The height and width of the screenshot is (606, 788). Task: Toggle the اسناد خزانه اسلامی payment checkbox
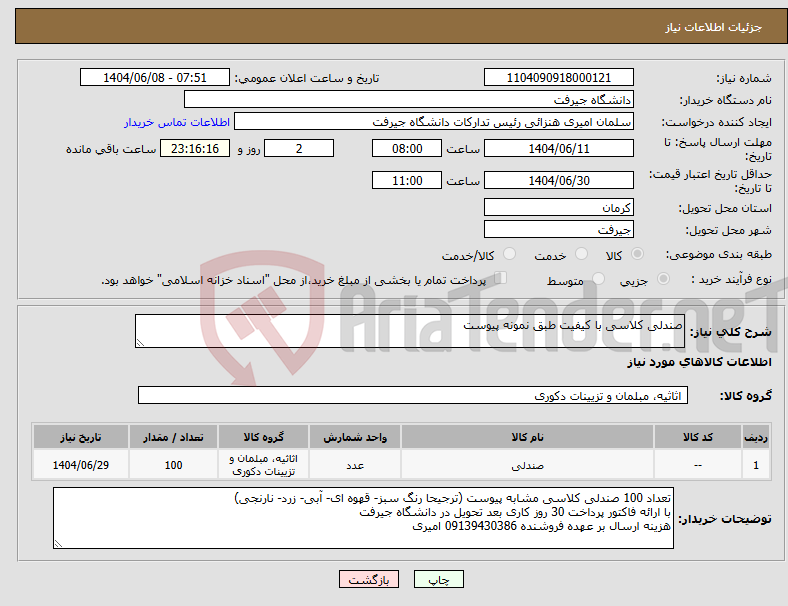click(x=501, y=278)
